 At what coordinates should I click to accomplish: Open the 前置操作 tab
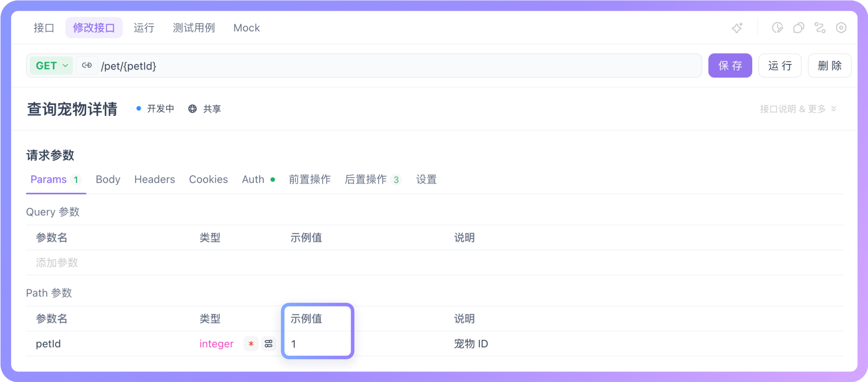310,179
